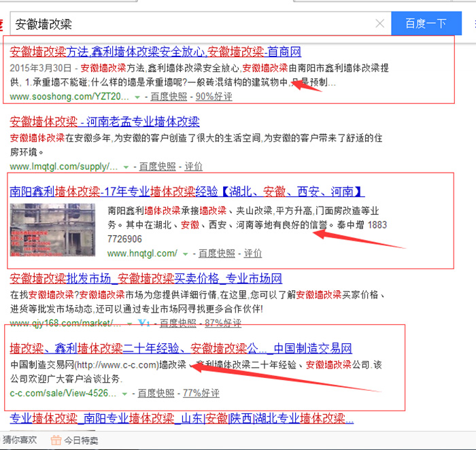Expand dropdown arrow beside www.hnqtgl.com URL
The height and width of the screenshot is (450, 476).
185,254
